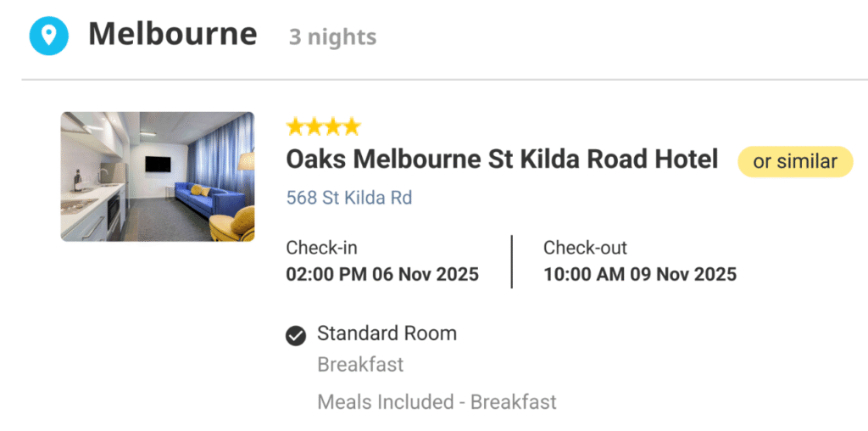Click the last gold star
This screenshot has height=431, width=868.
pos(352,127)
